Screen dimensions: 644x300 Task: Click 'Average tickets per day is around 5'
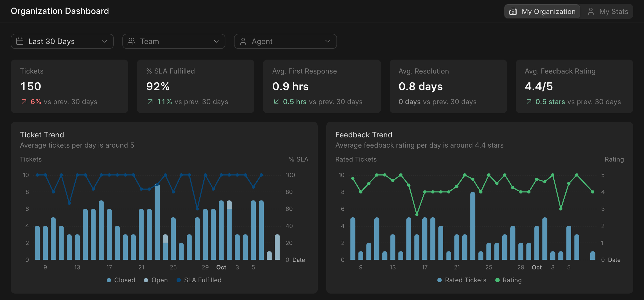tap(77, 145)
